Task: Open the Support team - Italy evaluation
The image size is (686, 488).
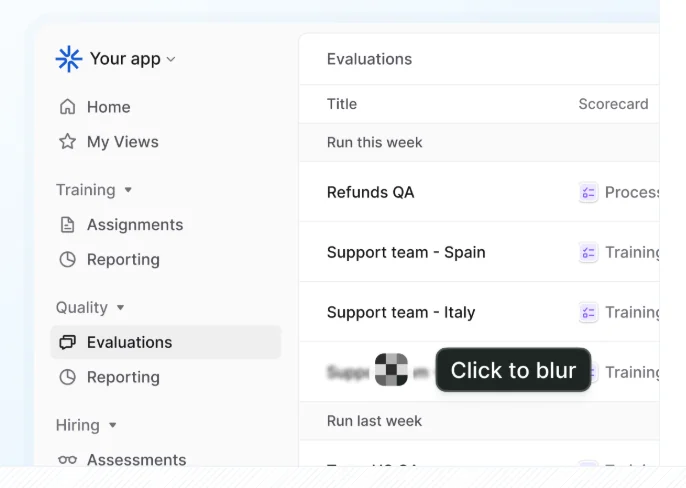Action: 401,312
